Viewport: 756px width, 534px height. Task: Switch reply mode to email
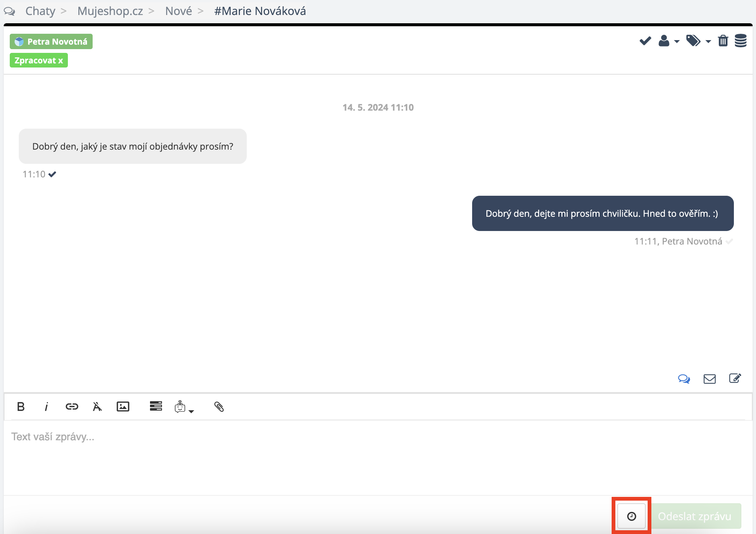pos(709,379)
